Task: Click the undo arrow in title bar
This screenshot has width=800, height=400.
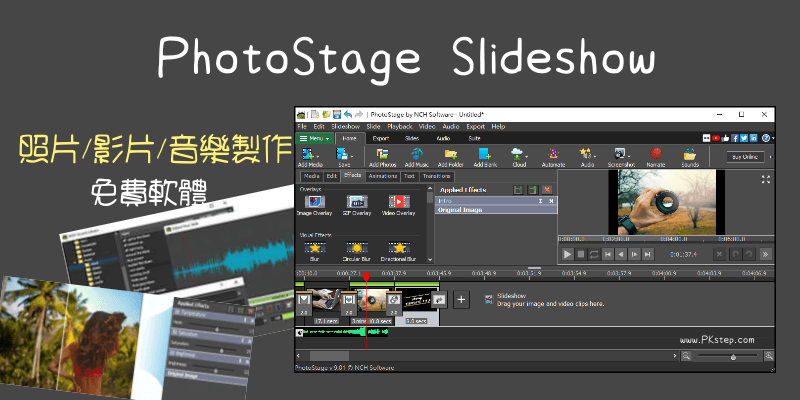Action: [347, 115]
